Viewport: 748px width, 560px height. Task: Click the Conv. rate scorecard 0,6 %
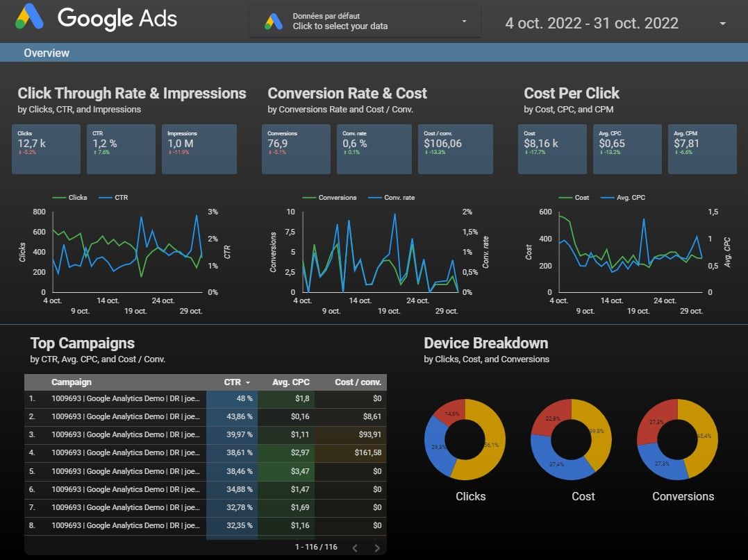pos(374,149)
